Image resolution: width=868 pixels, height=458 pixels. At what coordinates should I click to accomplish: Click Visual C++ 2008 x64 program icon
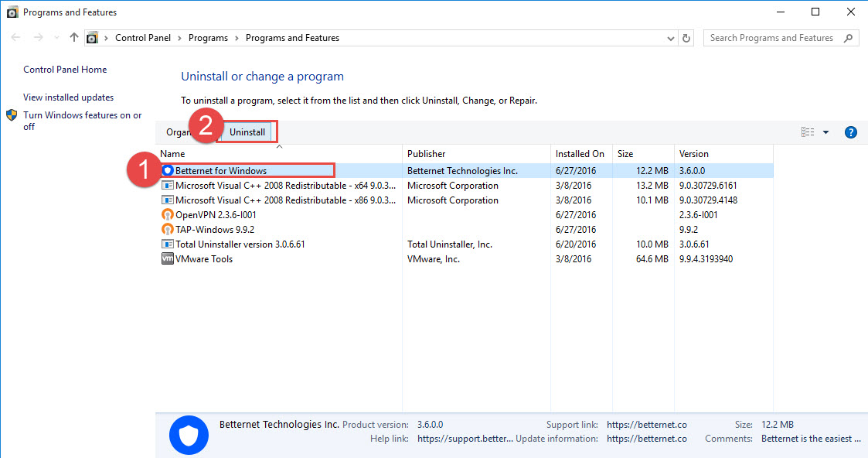(167, 186)
